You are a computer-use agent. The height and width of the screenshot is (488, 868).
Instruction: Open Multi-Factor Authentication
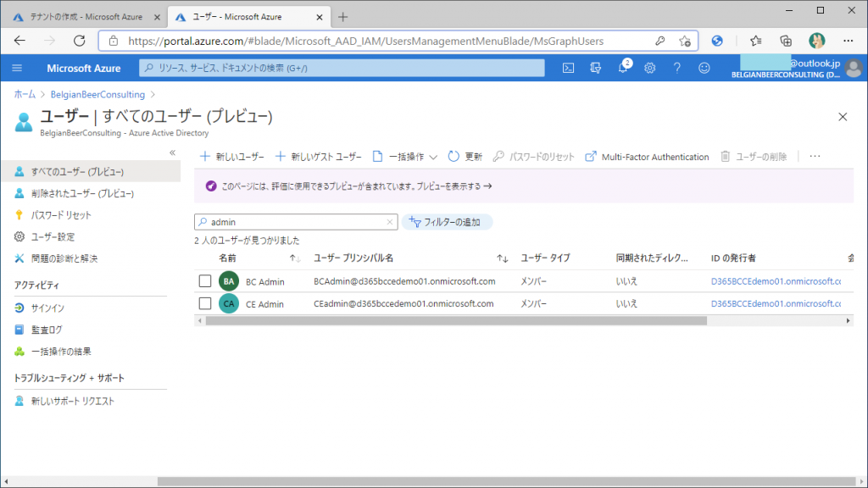[647, 157]
